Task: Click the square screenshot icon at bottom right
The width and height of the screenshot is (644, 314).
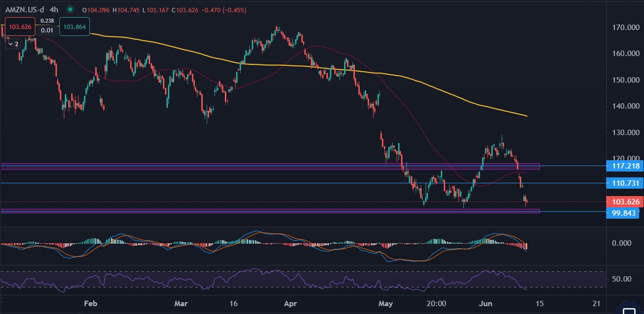Action: pyautogui.click(x=630, y=311)
